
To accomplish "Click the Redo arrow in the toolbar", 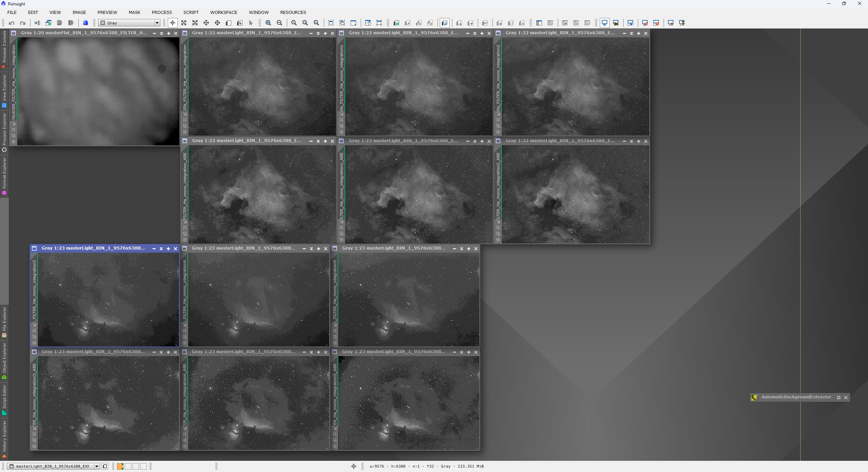I will tap(23, 23).
